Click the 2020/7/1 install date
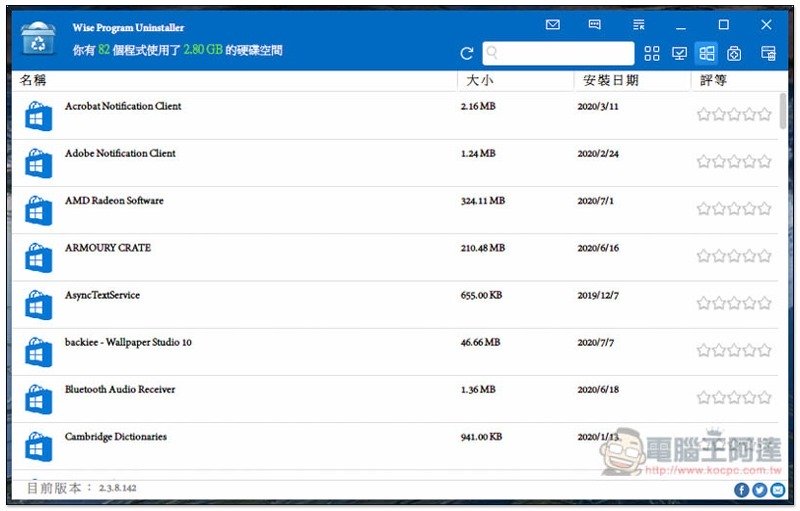Image resolution: width=800 pixels, height=511 pixels. [595, 201]
